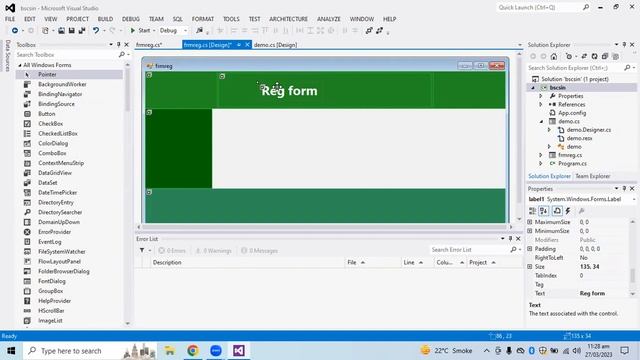Toggle auto-hide pin on Solution Explorer
Viewport: 640px width, 360px height.
coord(624,44)
